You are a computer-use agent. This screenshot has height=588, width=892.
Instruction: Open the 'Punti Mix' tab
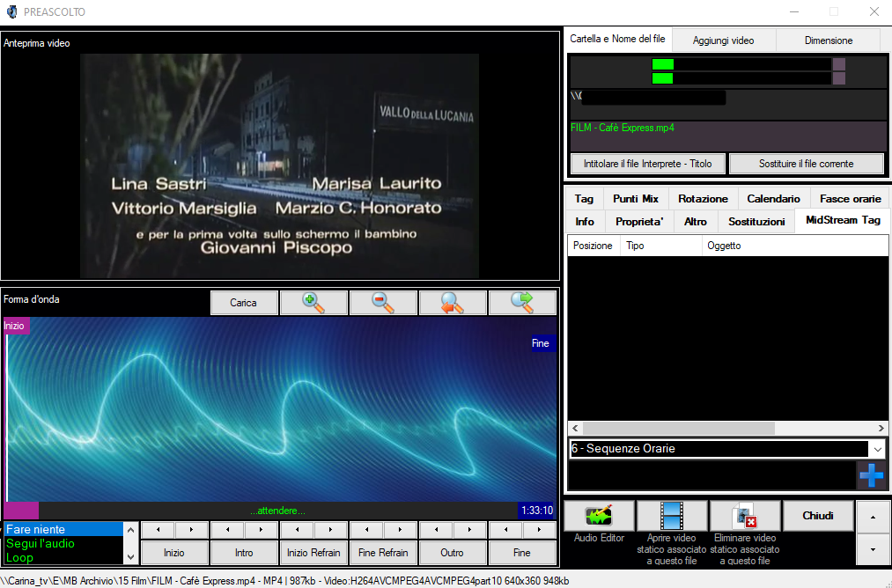pos(636,199)
